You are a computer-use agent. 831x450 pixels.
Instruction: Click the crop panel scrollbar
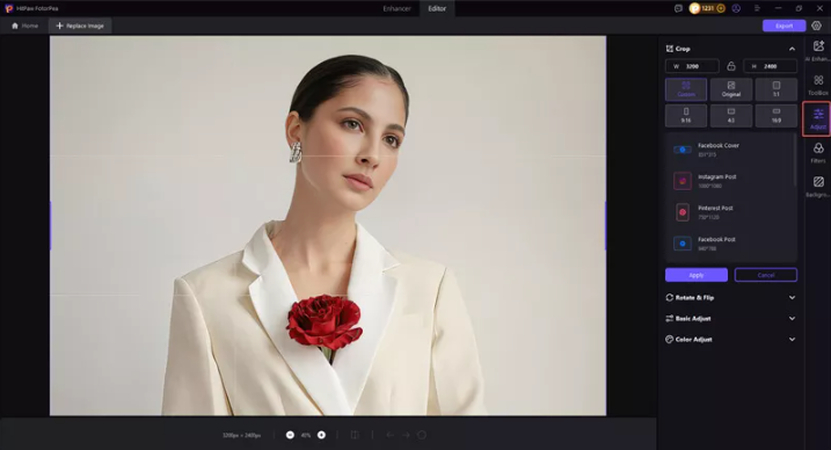(x=795, y=160)
